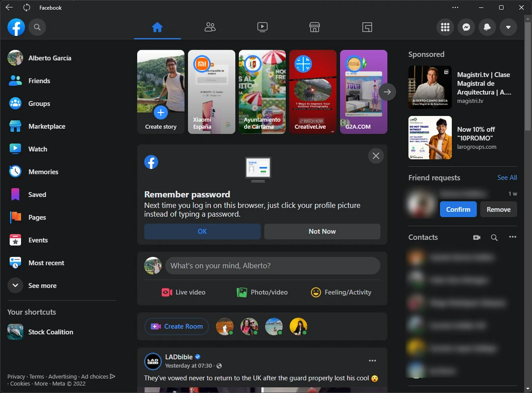Screen dimensions: 532x393
Task: Confirm the friend request
Action: pyautogui.click(x=458, y=209)
